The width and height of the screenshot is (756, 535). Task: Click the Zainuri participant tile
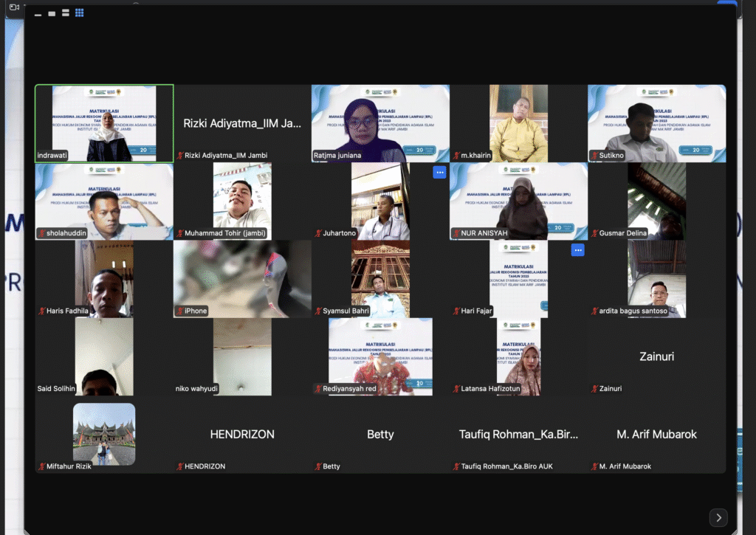click(x=656, y=356)
